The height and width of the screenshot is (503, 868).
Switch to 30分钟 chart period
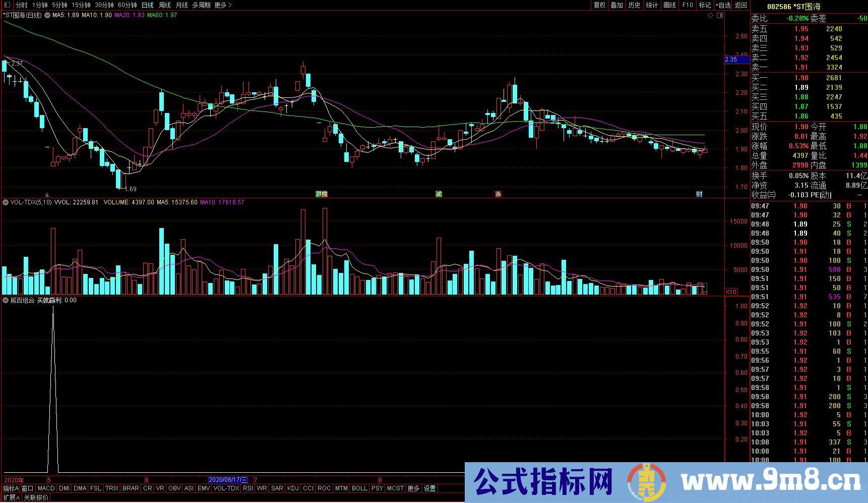[104, 5]
